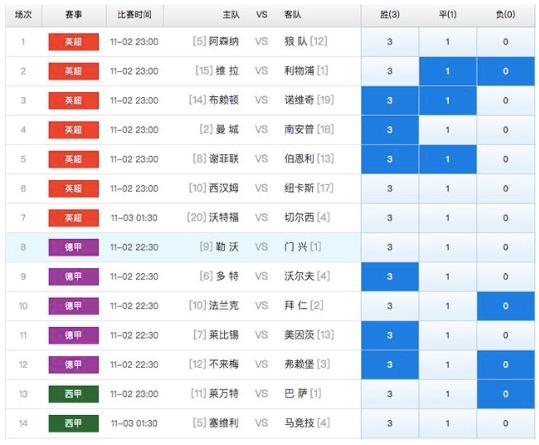This screenshot has width=539, height=445.
Task: Click match time '11-03 01:30' for 沃特福
Action: pos(134,218)
